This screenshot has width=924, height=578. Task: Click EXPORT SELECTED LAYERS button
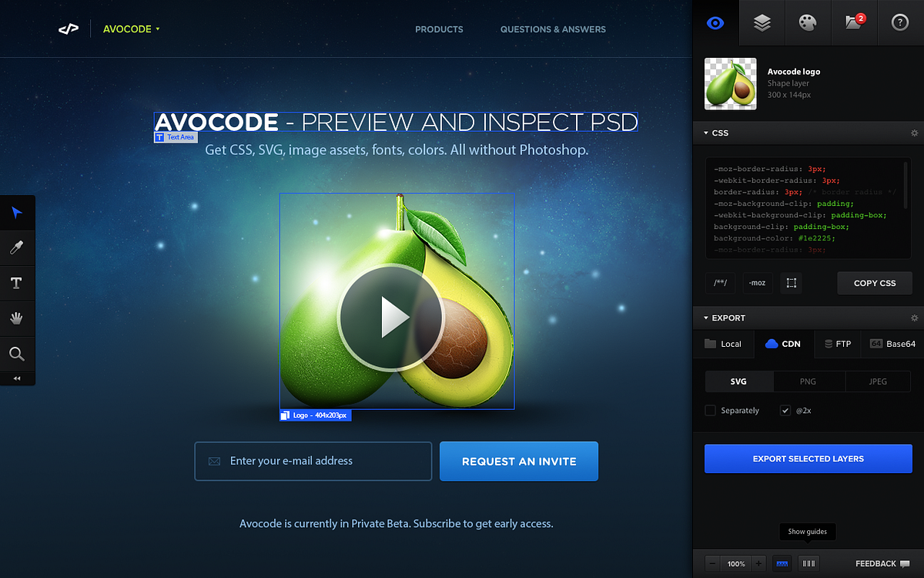808,459
